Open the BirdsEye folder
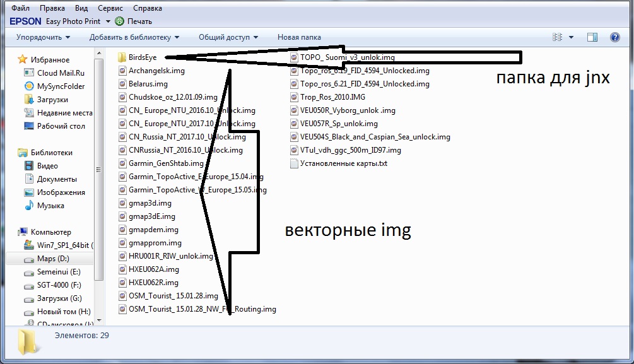 tap(142, 57)
